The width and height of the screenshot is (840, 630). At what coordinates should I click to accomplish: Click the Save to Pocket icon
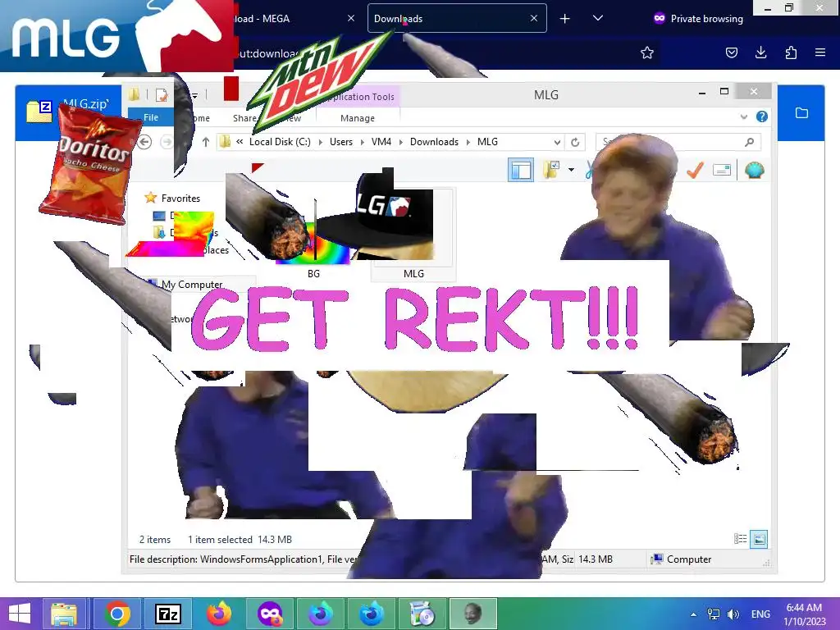(x=731, y=52)
